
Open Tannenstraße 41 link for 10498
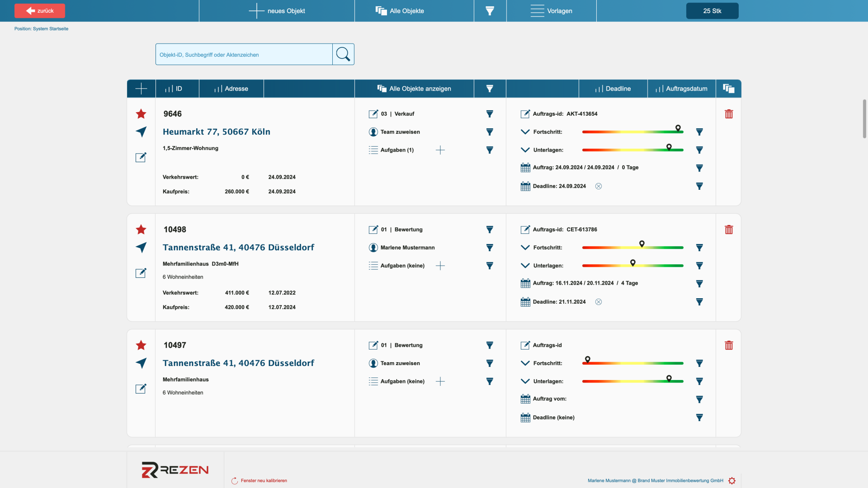[239, 247]
